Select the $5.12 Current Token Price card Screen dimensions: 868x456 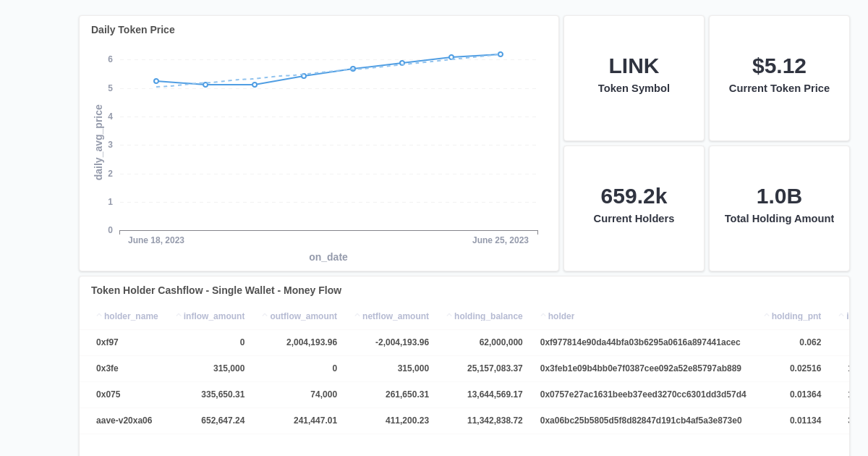coord(779,77)
